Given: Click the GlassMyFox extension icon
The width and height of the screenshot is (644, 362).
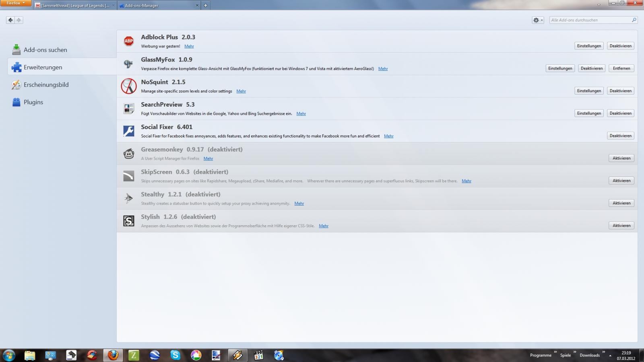Looking at the screenshot, I should point(129,64).
